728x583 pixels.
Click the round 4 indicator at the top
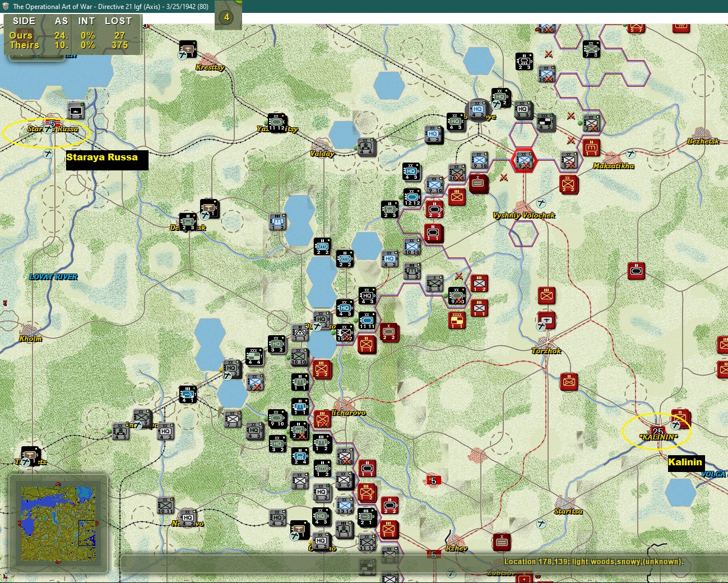tap(227, 17)
